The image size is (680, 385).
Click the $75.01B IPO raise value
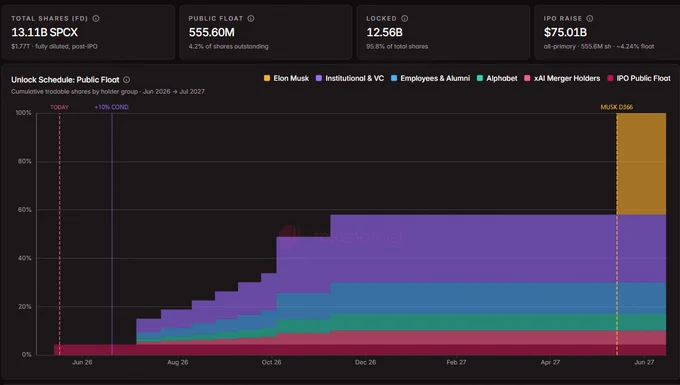tap(566, 33)
